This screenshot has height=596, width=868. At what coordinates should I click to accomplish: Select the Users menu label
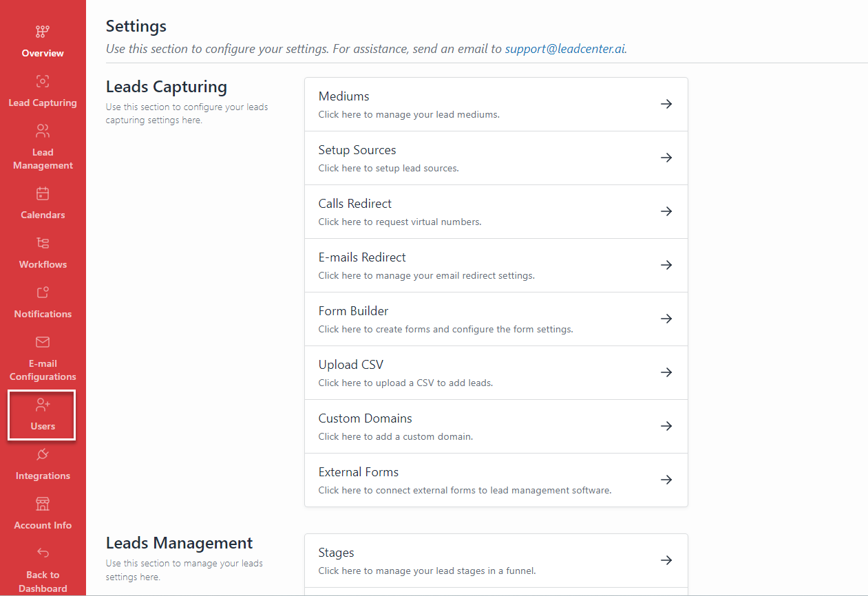(x=43, y=426)
